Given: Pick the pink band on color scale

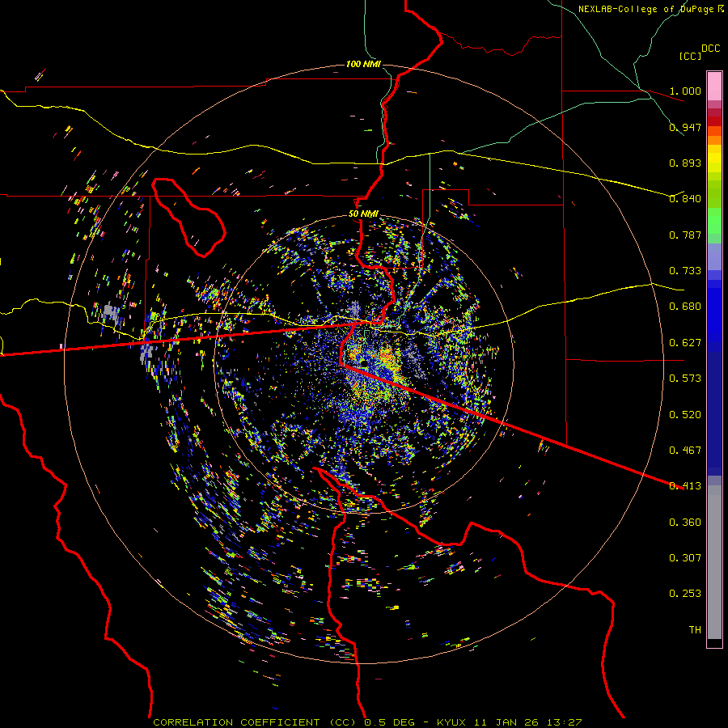Looking at the screenshot, I should tap(714, 87).
